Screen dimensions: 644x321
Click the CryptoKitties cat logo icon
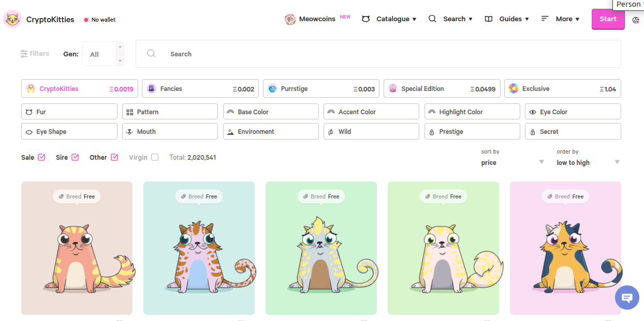point(12,19)
